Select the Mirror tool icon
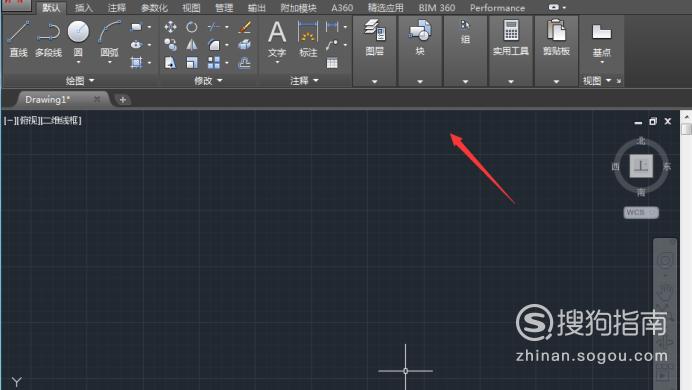This screenshot has height=390, width=692. 192,45
